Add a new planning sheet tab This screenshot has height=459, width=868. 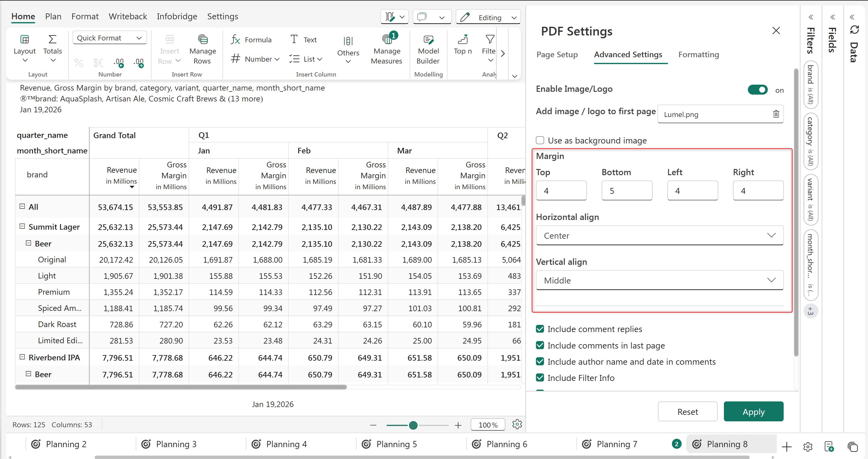786,447
